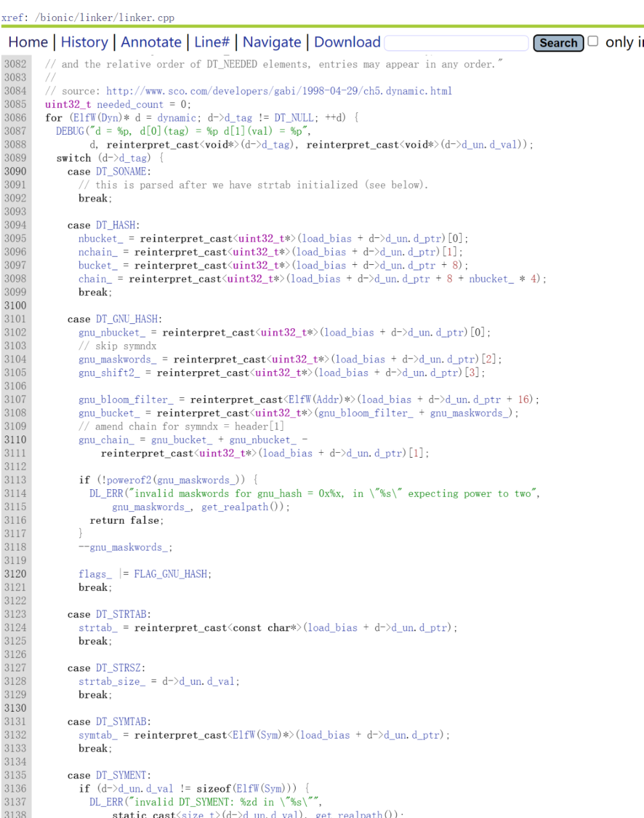Open the flags_ symbol link
Viewport: 644px width, 818px height.
coord(95,575)
